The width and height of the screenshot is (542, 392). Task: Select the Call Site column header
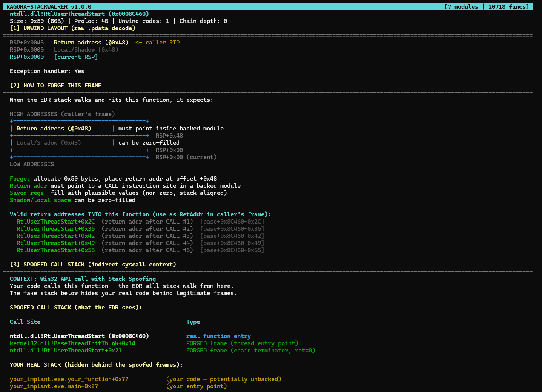(x=25, y=322)
